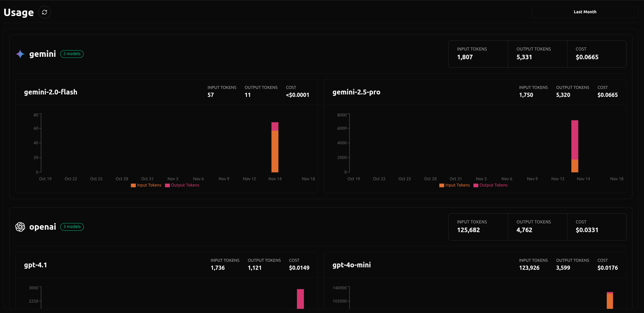The height and width of the screenshot is (313, 644).
Task: Click the orange input bar in gemini-2.0-flash chart
Action: pyautogui.click(x=275, y=151)
